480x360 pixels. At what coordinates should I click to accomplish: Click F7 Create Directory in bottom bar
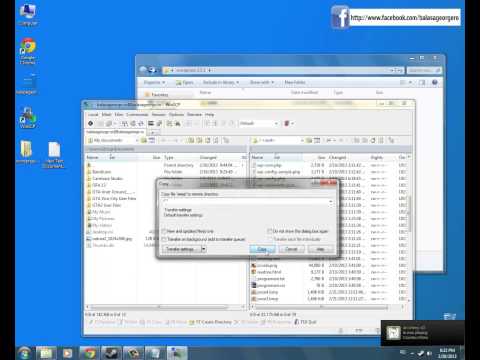(x=210, y=322)
